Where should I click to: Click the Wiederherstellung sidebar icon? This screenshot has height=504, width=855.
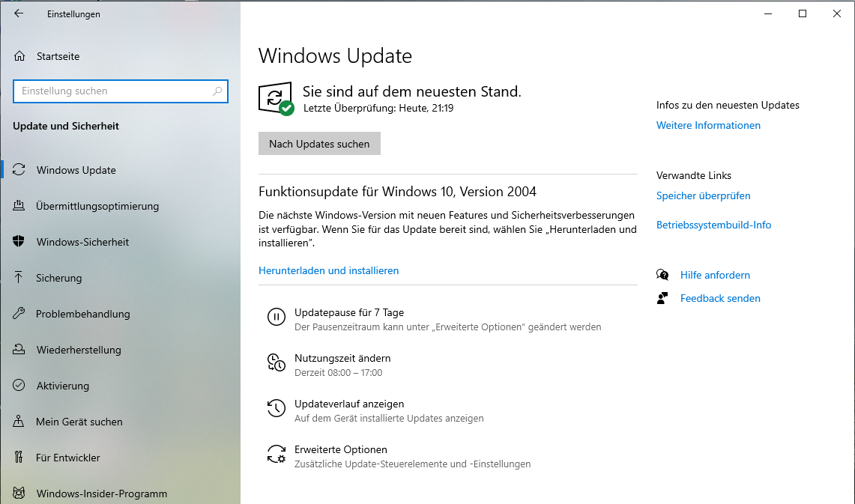(19, 349)
